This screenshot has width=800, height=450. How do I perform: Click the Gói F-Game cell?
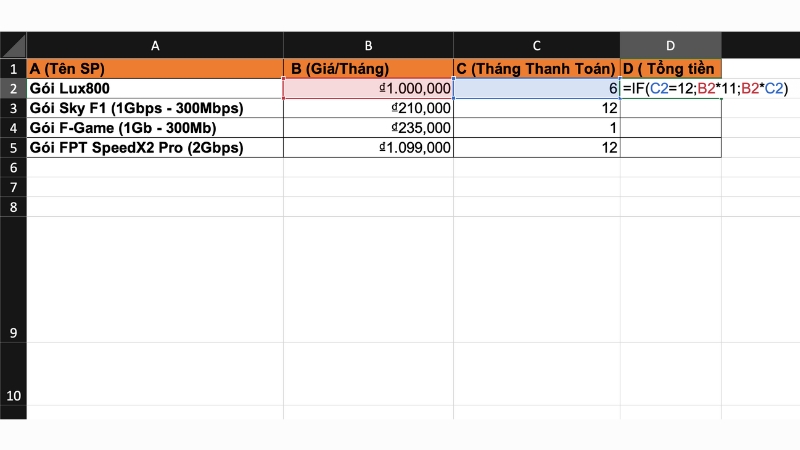155,128
